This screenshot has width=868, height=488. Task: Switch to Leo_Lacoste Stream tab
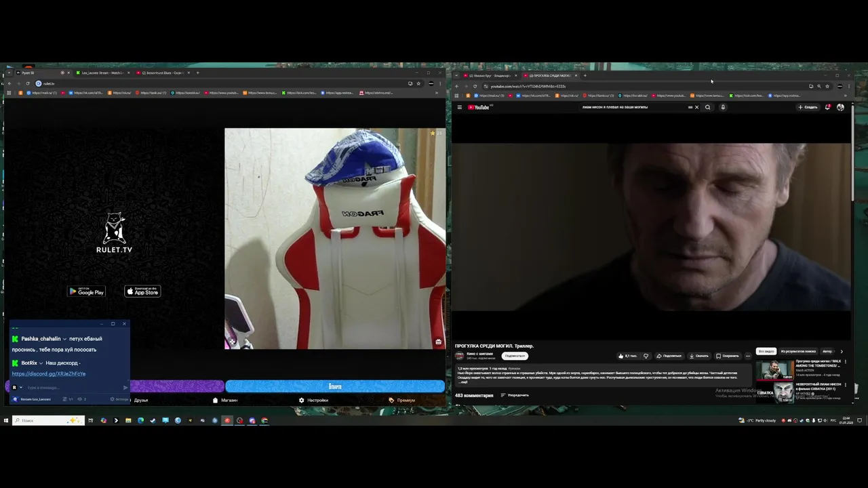(102, 73)
